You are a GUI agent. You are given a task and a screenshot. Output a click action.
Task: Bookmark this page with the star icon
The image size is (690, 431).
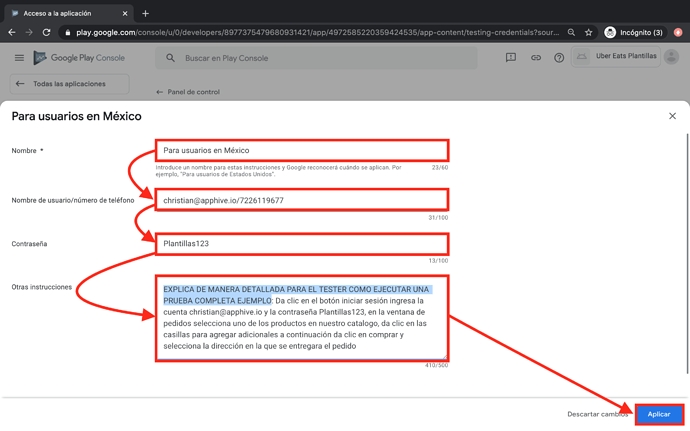point(588,32)
